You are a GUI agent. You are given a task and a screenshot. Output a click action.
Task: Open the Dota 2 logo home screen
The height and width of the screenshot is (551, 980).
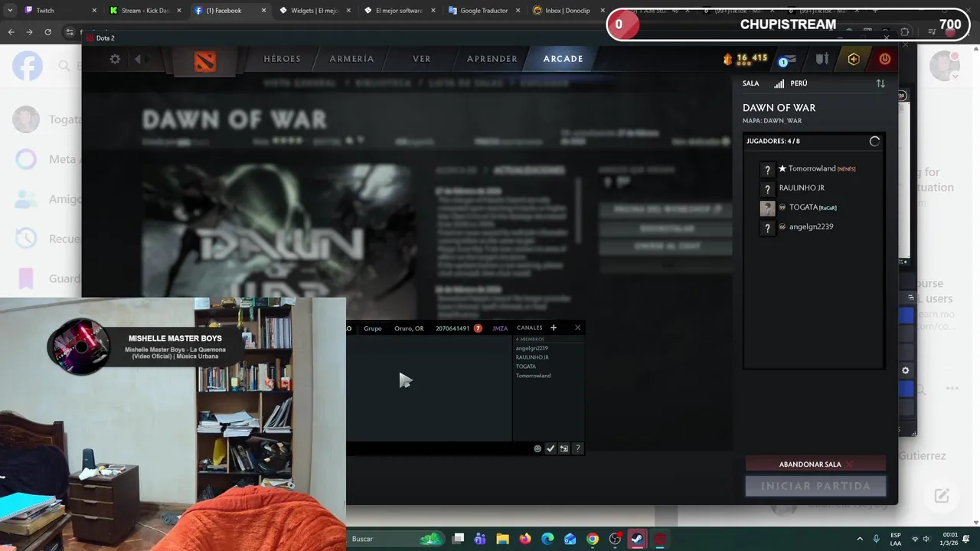point(204,60)
